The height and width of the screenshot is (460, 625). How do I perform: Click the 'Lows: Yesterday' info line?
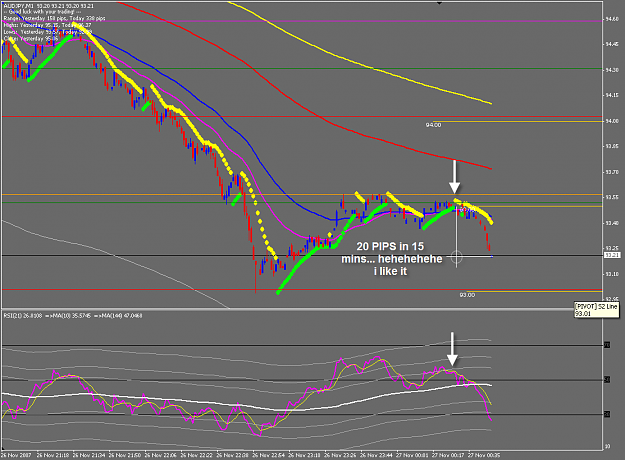[47, 32]
